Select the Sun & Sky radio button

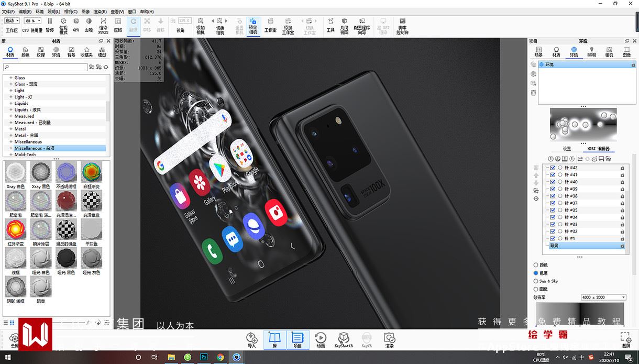tap(536, 281)
